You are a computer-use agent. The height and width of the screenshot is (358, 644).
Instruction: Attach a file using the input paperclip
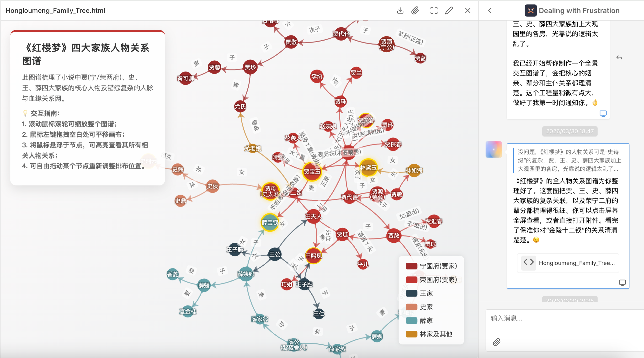(x=496, y=342)
